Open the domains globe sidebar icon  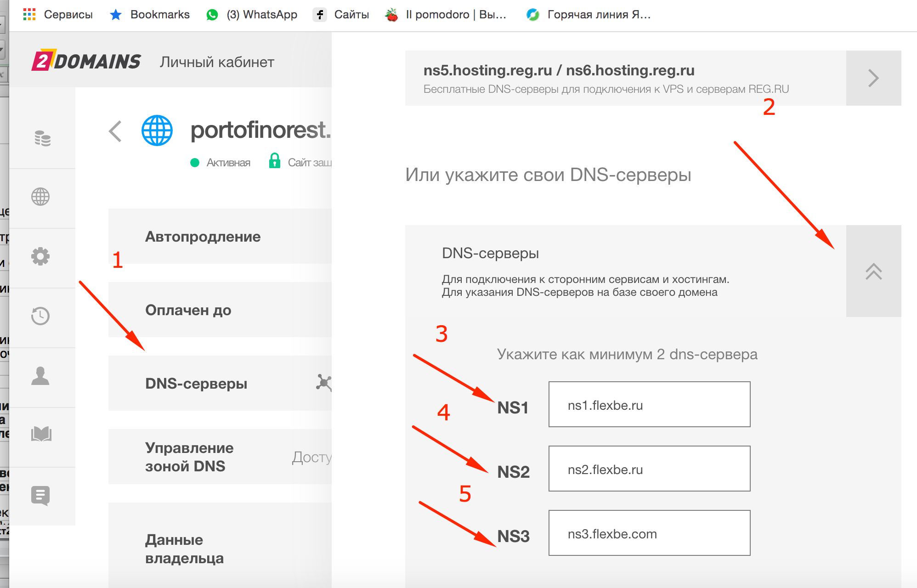[40, 197]
